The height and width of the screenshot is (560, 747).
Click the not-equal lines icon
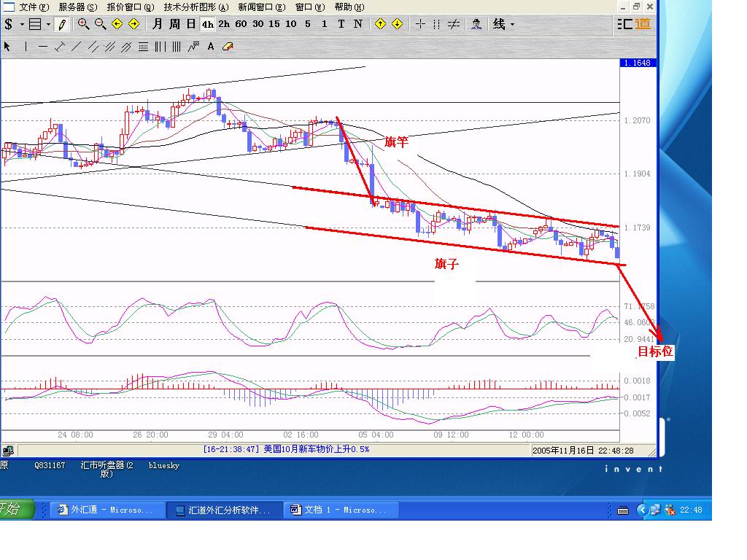(454, 24)
